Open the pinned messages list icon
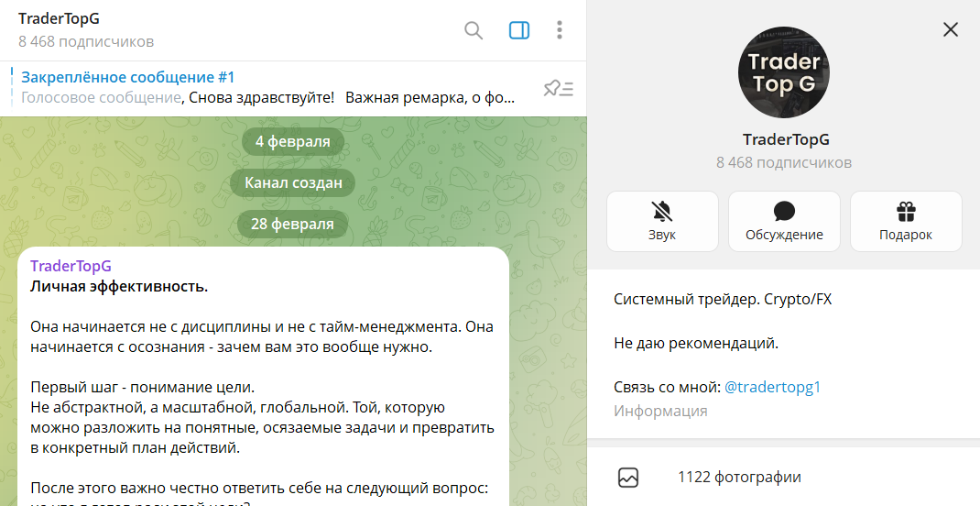Screen dimensions: 980x506 click(x=558, y=89)
